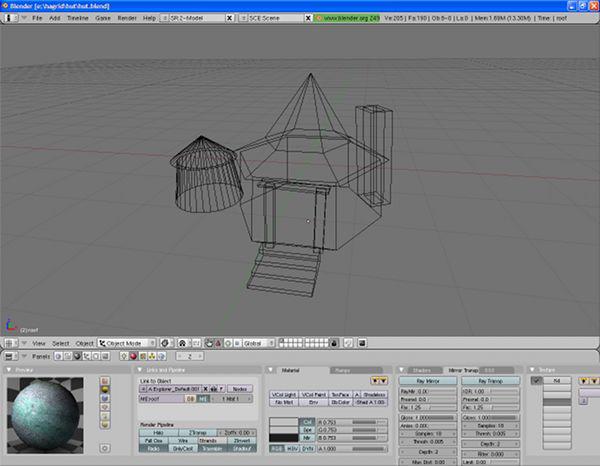The width and height of the screenshot is (600, 466).
Task: Toggle the Shadeless button
Action: tap(374, 394)
